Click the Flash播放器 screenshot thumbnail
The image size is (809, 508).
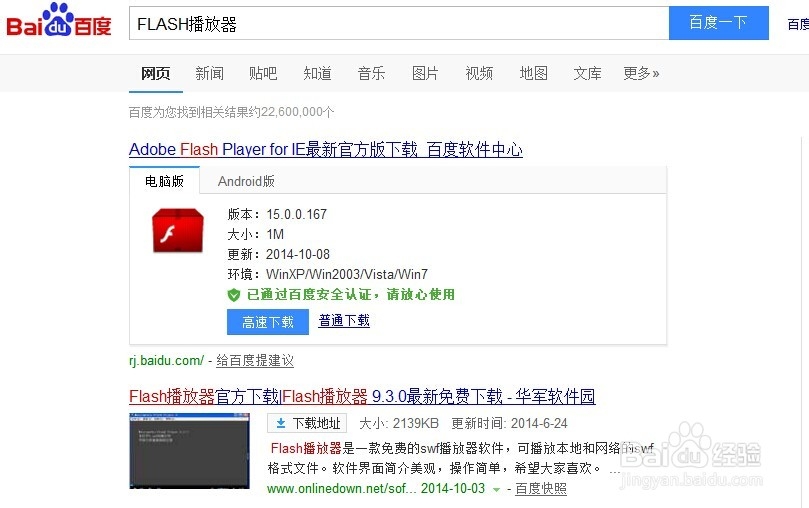pyautogui.click(x=189, y=451)
